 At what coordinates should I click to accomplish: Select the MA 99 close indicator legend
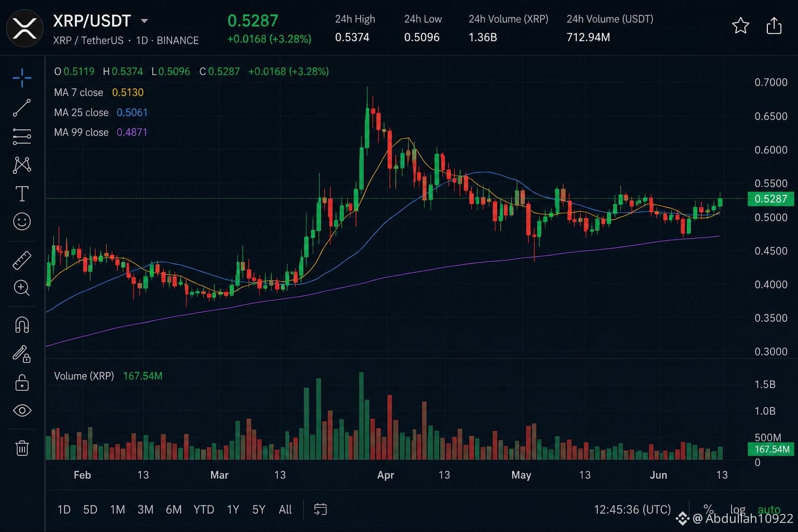click(101, 132)
